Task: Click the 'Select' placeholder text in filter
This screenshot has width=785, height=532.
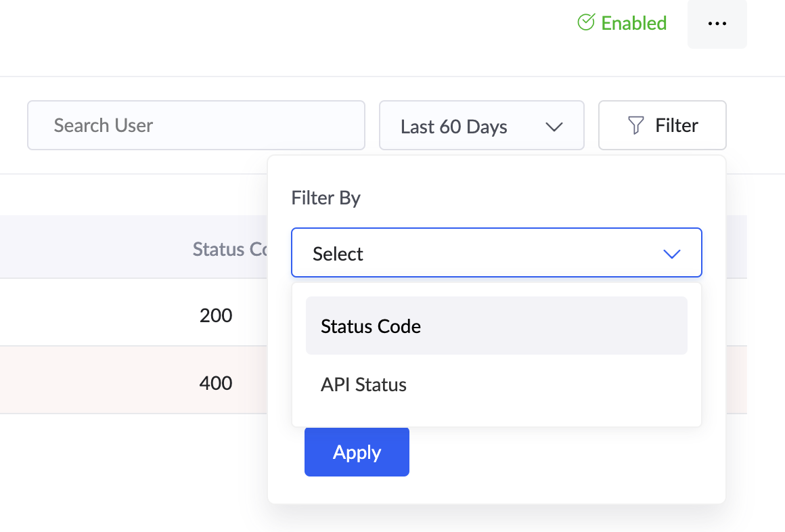Action: [x=338, y=254]
